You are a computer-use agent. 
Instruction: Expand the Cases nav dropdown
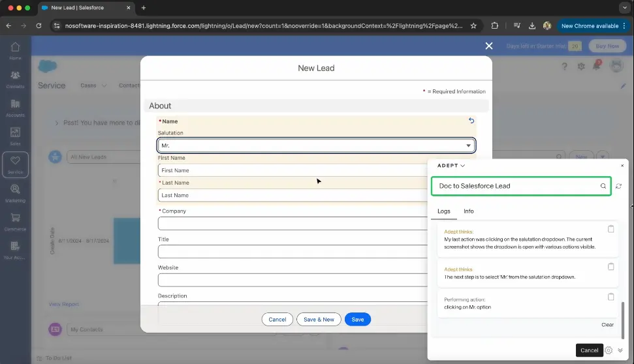[x=104, y=85]
